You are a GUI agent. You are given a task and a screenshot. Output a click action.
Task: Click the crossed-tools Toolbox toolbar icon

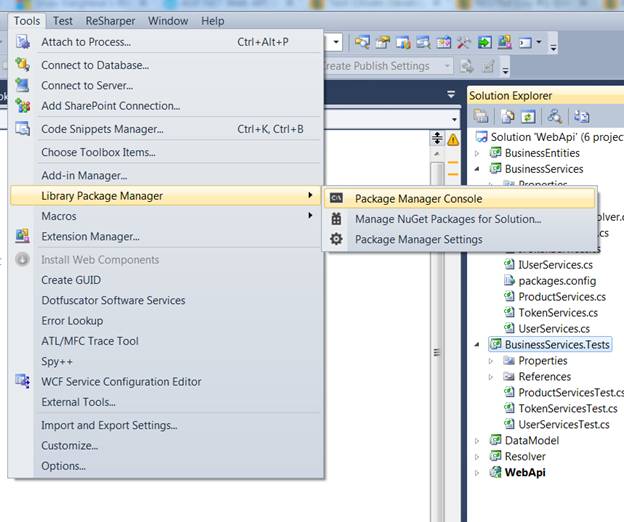pyautogui.click(x=464, y=42)
